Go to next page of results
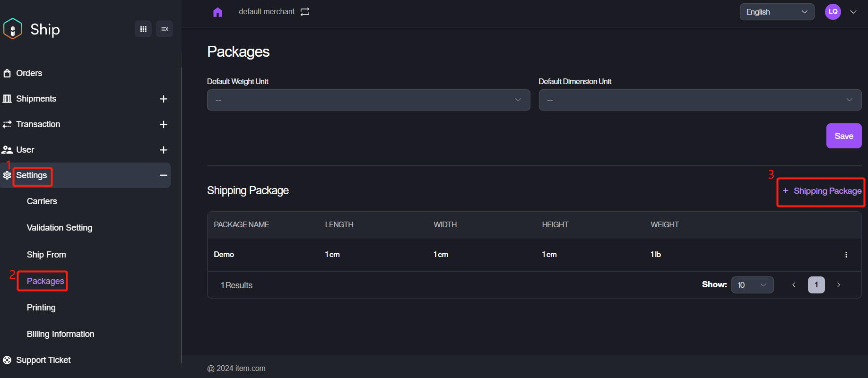Screen dimensions: 868x378 (x=838, y=285)
